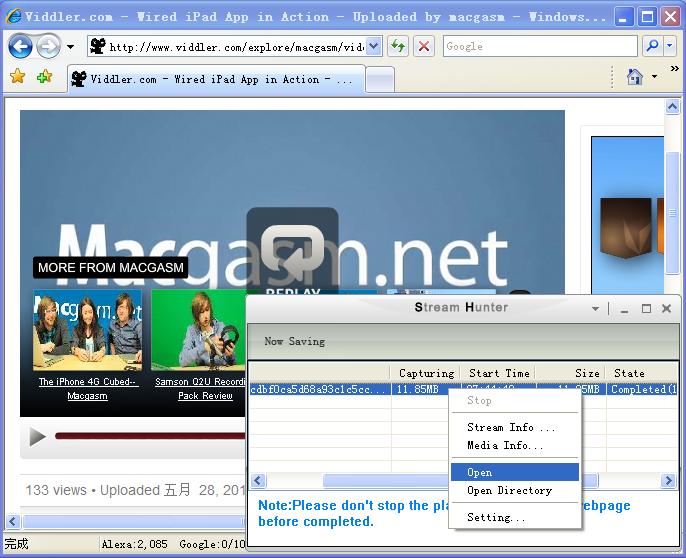The width and height of the screenshot is (686, 558).
Task: Open a new blank browser tab
Action: [380, 80]
